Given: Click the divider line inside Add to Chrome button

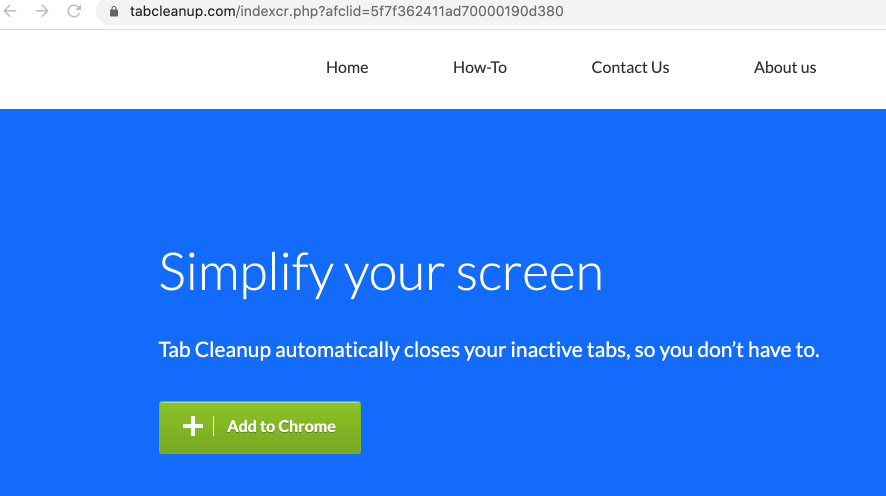Looking at the screenshot, I should (214, 427).
